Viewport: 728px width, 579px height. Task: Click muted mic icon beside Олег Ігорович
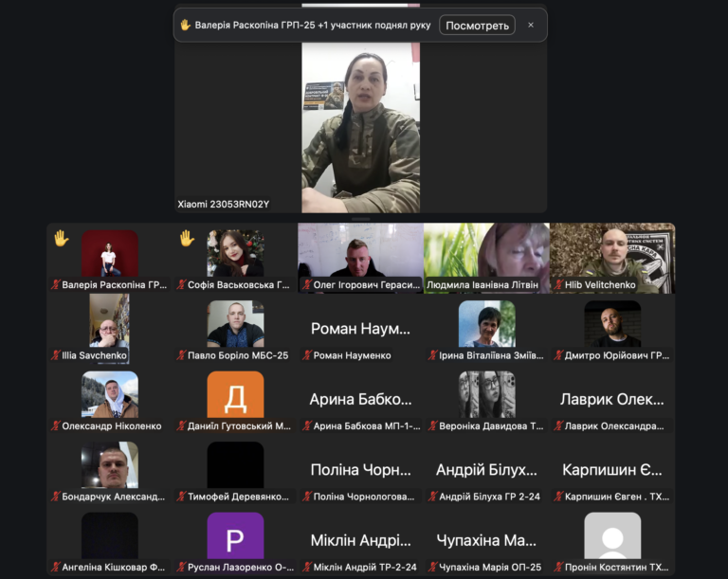306,284
